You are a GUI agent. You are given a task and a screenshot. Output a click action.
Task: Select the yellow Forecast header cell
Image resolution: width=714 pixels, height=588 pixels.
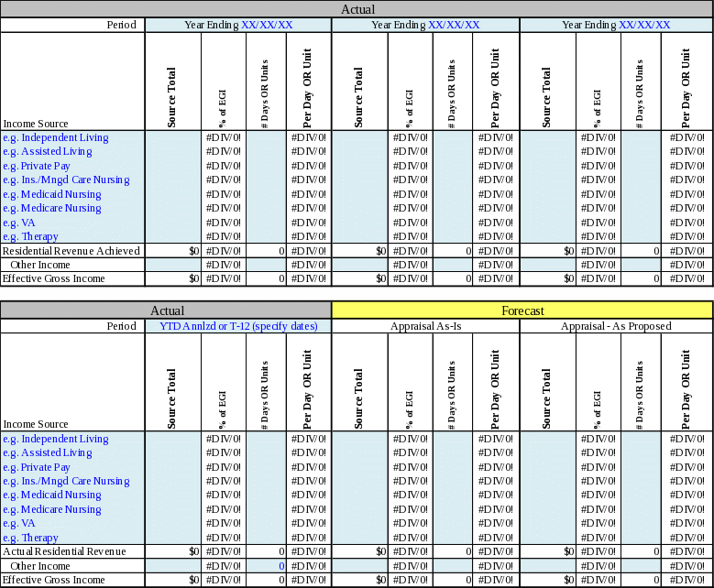pos(522,310)
